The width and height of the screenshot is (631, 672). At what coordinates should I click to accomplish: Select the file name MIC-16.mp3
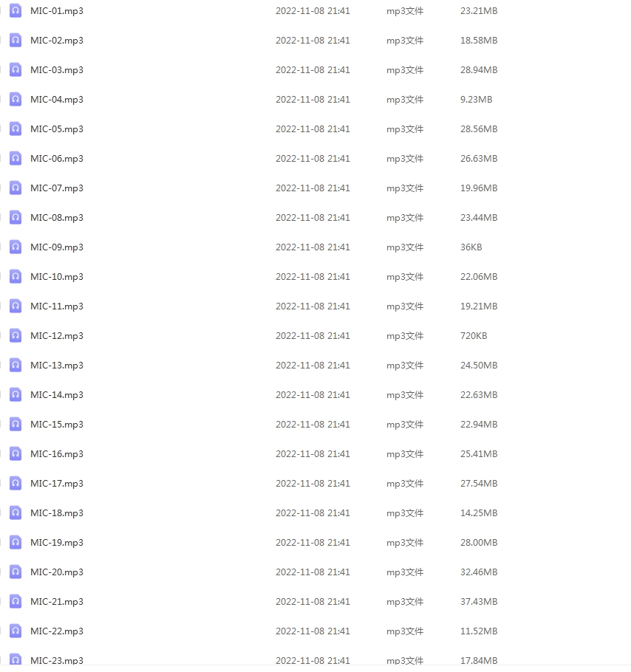(57, 454)
